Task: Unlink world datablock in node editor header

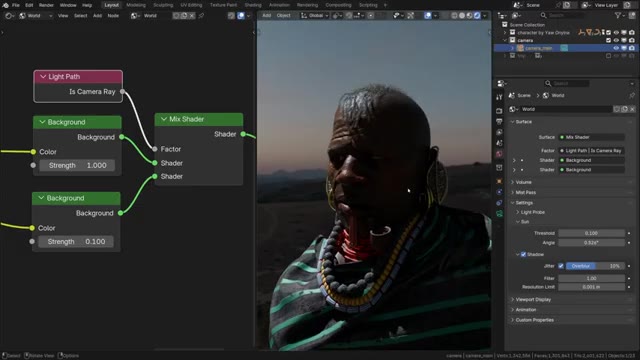Action: pyautogui.click(x=192, y=16)
